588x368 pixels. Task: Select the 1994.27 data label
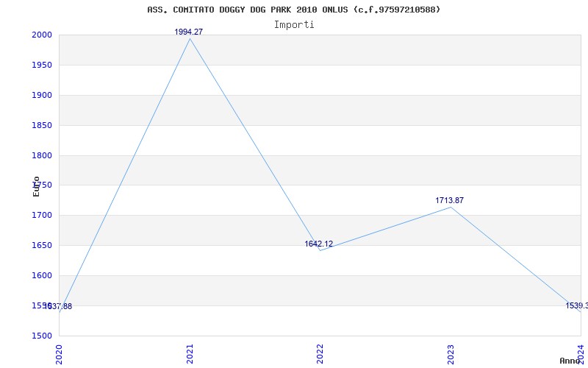point(189,32)
